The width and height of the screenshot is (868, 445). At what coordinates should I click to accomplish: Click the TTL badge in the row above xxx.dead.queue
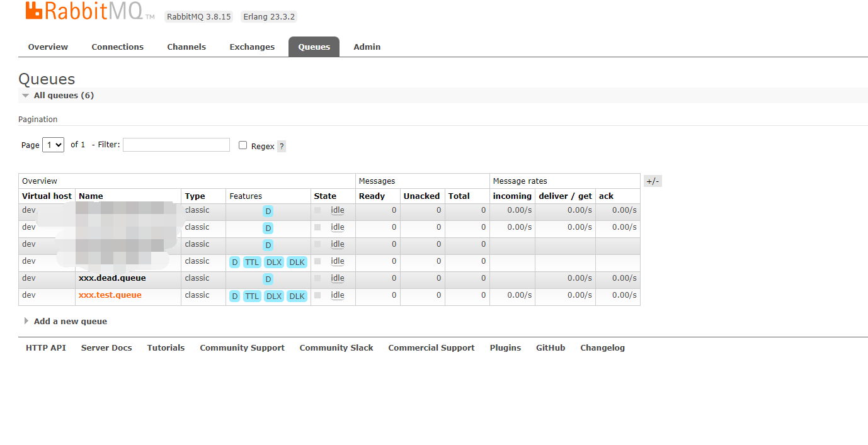[x=252, y=262]
